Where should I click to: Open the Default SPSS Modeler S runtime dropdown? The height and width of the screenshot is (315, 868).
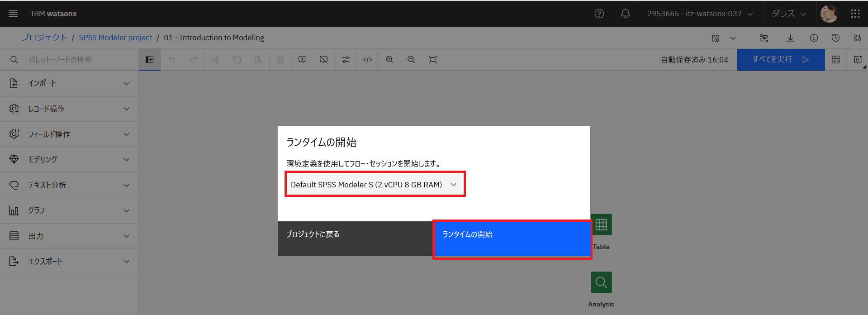tap(375, 184)
